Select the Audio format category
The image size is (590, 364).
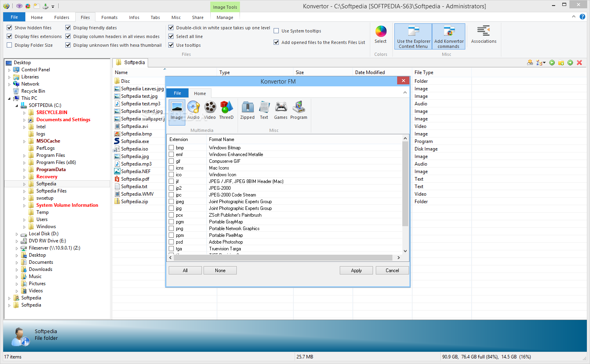[193, 111]
